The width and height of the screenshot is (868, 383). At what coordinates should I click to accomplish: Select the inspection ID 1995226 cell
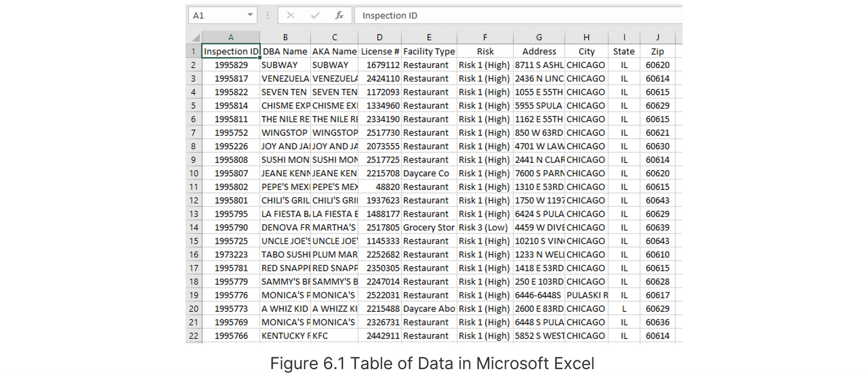tap(231, 146)
